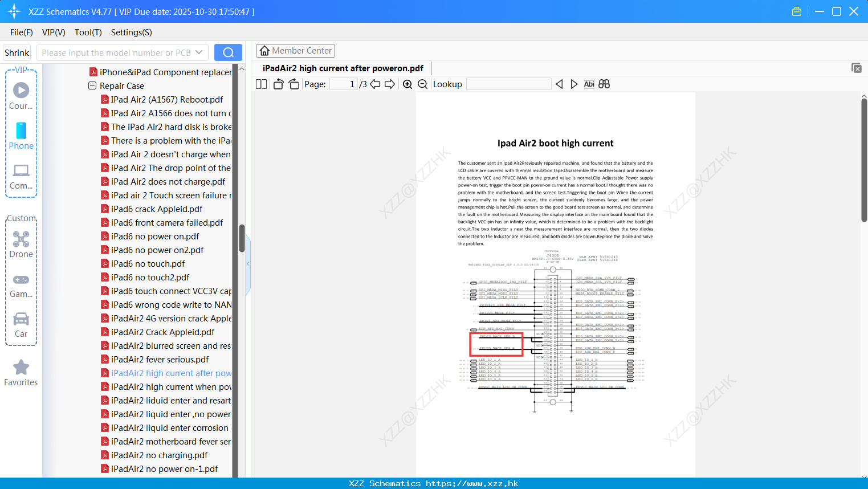
Task: Rotate page clockwise
Action: click(294, 84)
